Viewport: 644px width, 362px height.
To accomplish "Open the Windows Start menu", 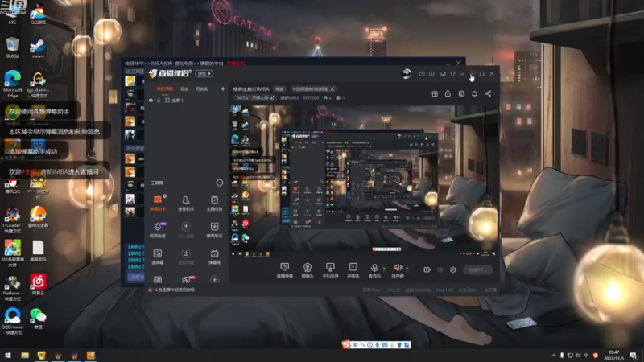I will click(8, 355).
